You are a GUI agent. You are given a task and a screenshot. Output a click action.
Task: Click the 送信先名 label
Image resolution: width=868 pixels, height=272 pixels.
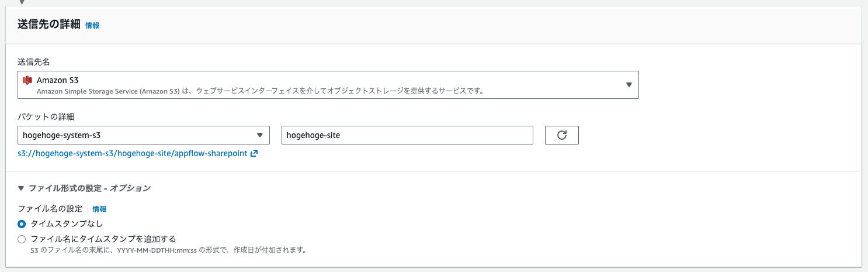click(x=33, y=61)
